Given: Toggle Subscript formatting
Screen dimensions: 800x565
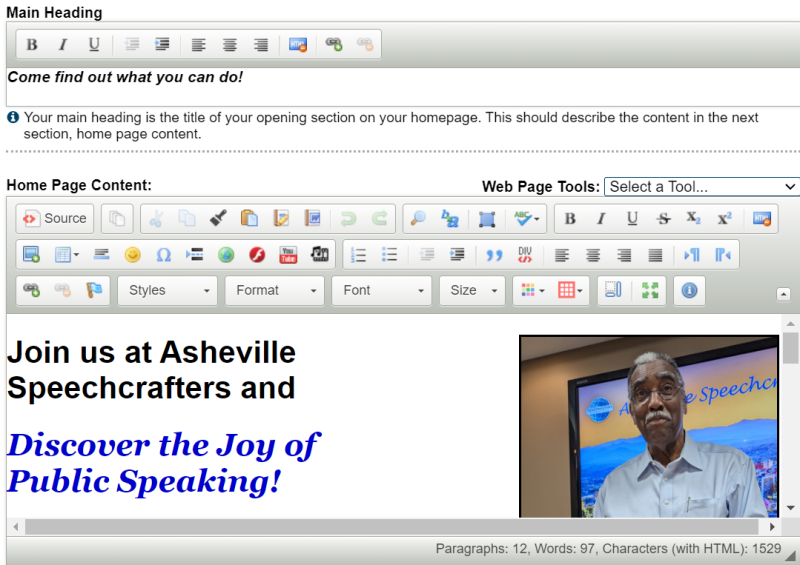Looking at the screenshot, I should point(693,218).
